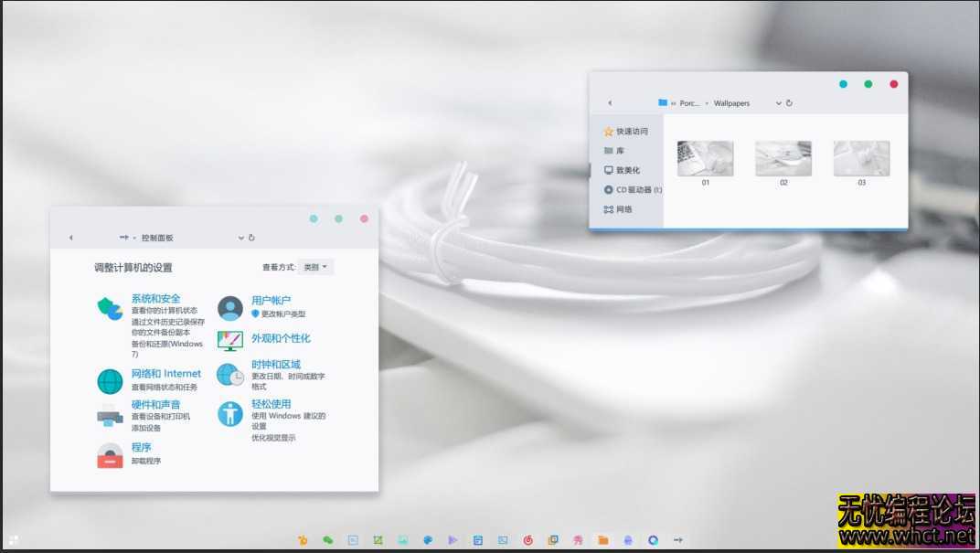Refresh the Wallpapers folder view

(x=789, y=103)
